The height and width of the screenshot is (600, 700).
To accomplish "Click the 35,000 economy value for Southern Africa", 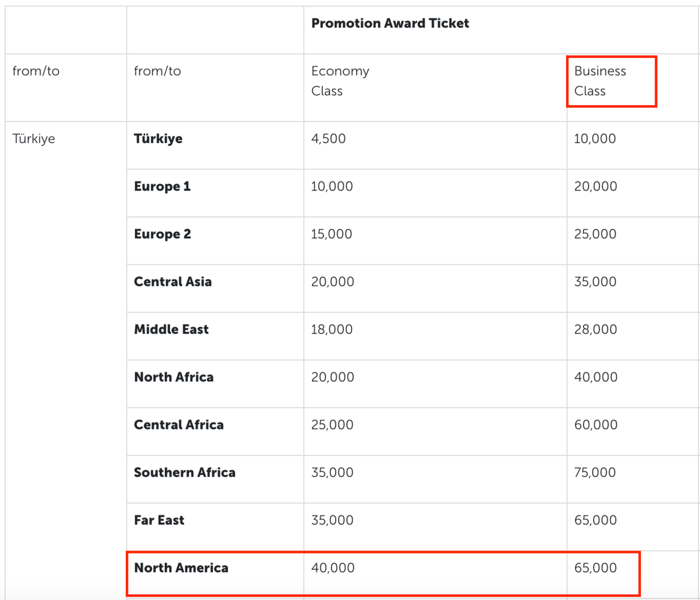I will tap(332, 472).
